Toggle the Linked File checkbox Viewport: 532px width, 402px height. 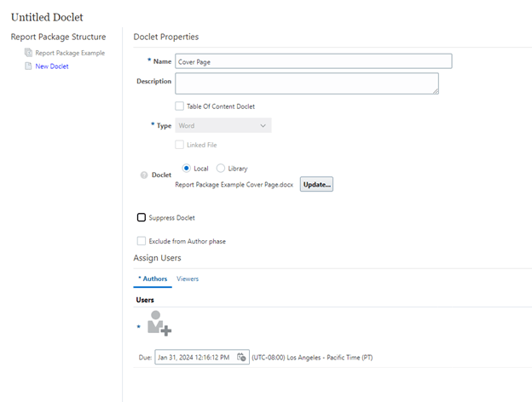click(x=179, y=145)
